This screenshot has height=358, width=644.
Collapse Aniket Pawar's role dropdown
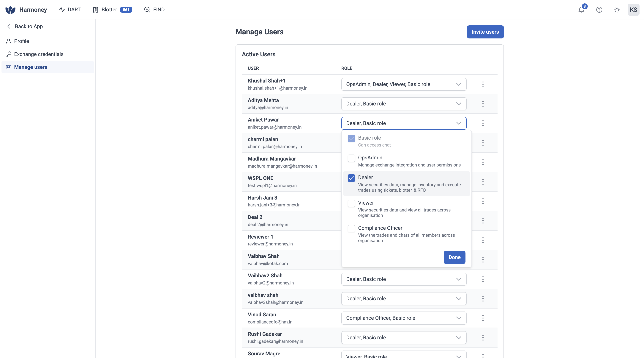pos(403,123)
